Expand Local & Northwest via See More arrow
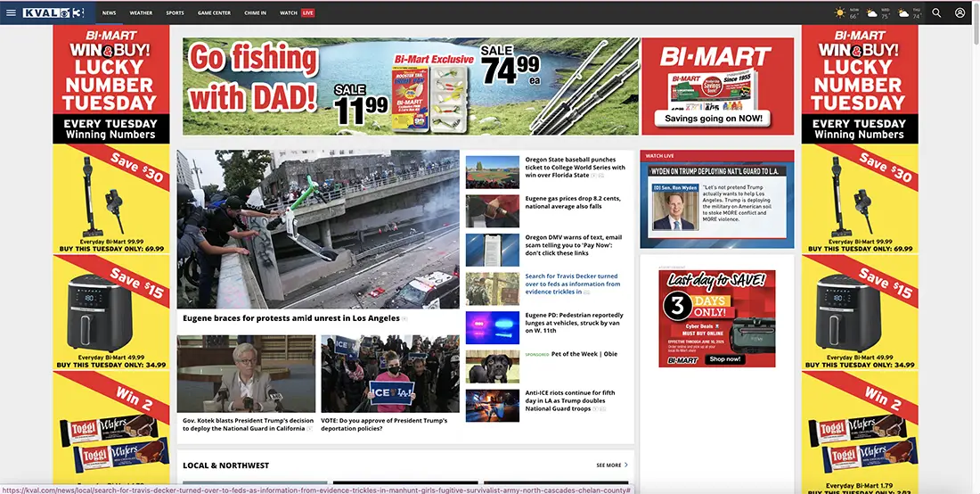Screen dimensions: 980x494 pos(612,465)
